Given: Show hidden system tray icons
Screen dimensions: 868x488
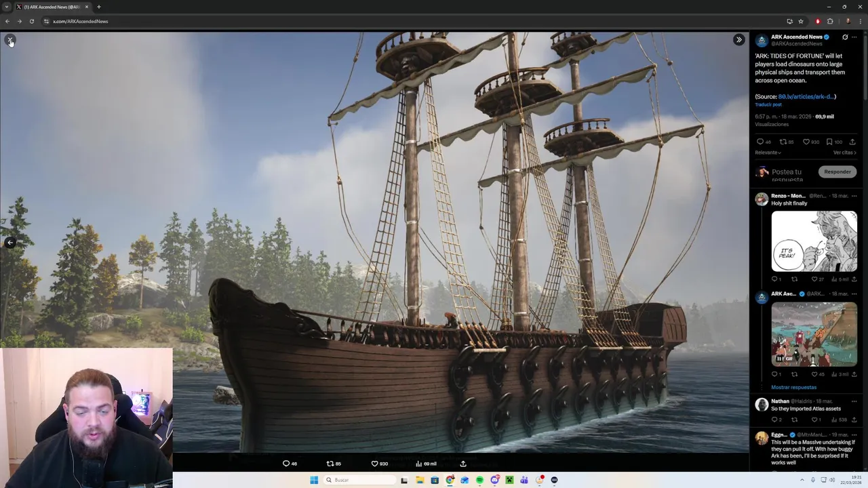Looking at the screenshot, I should [802, 480].
